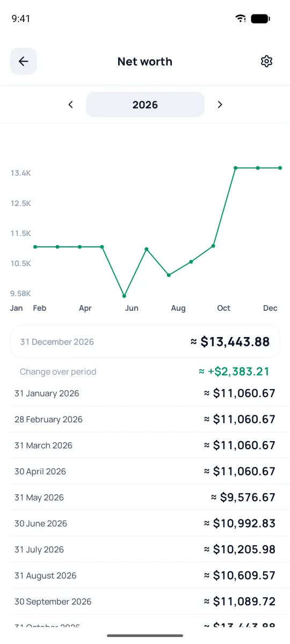Open the 31 January 2026 row
Image resolution: width=290 pixels, height=644 pixels.
[x=145, y=393]
